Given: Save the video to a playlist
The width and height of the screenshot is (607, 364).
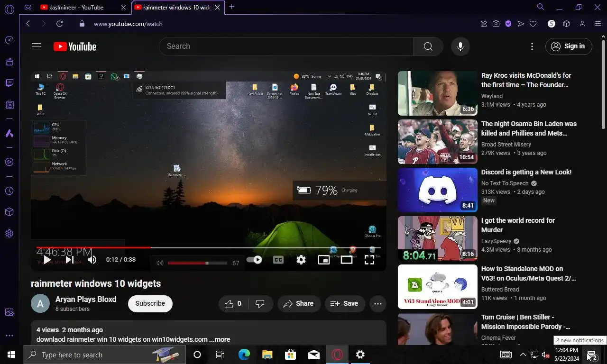Looking at the screenshot, I should coord(345,304).
